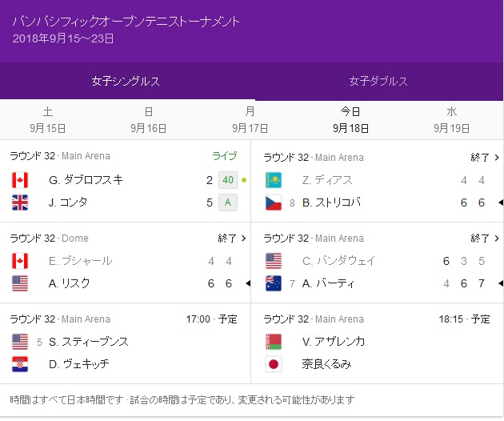504x421 pixels.
Task: Switch to 女子ダブルス tab
Action: 378,82
